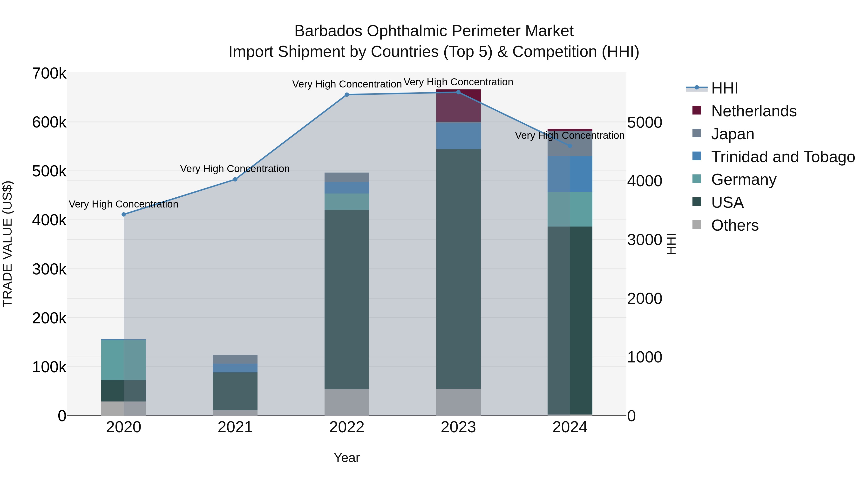Click the Year axis title

(x=347, y=458)
